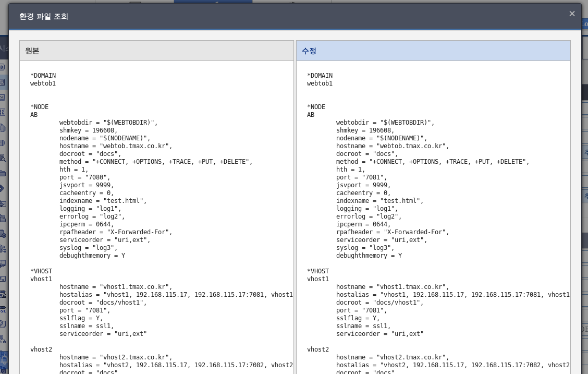Viewport: 588px width, 374px height.
Task: Click jsvport = 9999 in the 원본 pane
Action: coord(86,185)
